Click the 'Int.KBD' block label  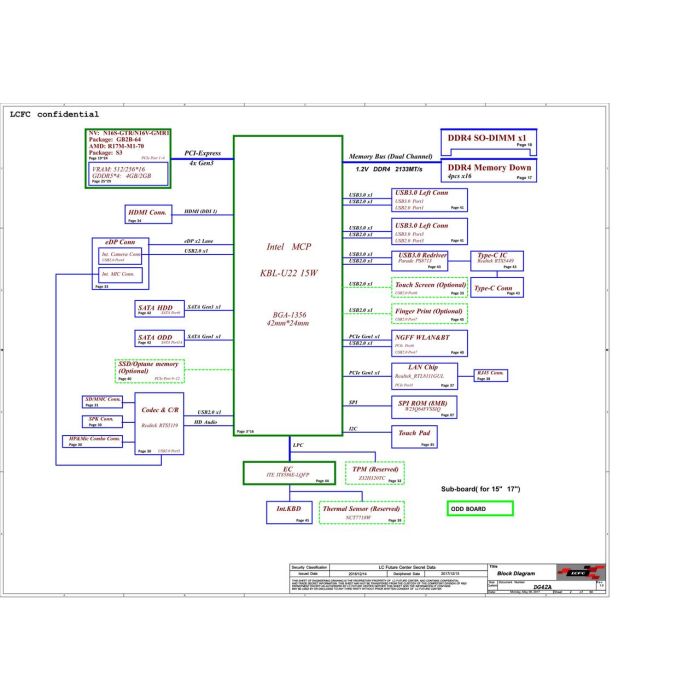pyautogui.click(x=289, y=509)
